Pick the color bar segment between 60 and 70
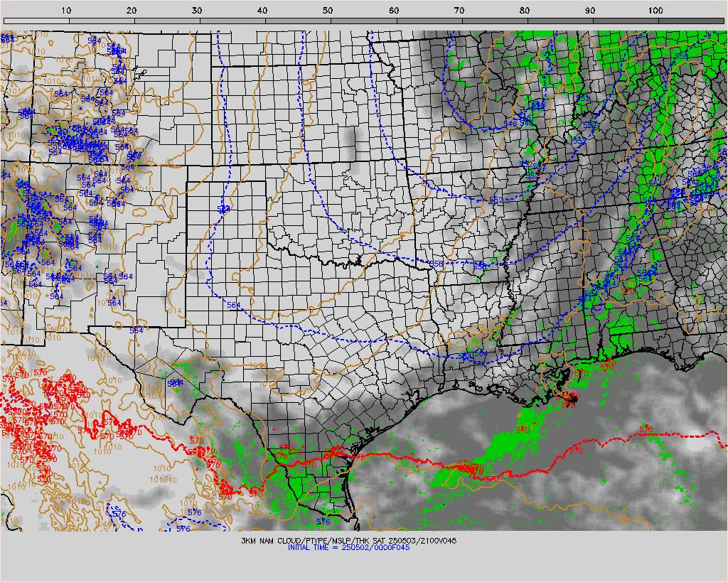Viewport: 728px width, 582px height. pyautogui.click(x=429, y=21)
